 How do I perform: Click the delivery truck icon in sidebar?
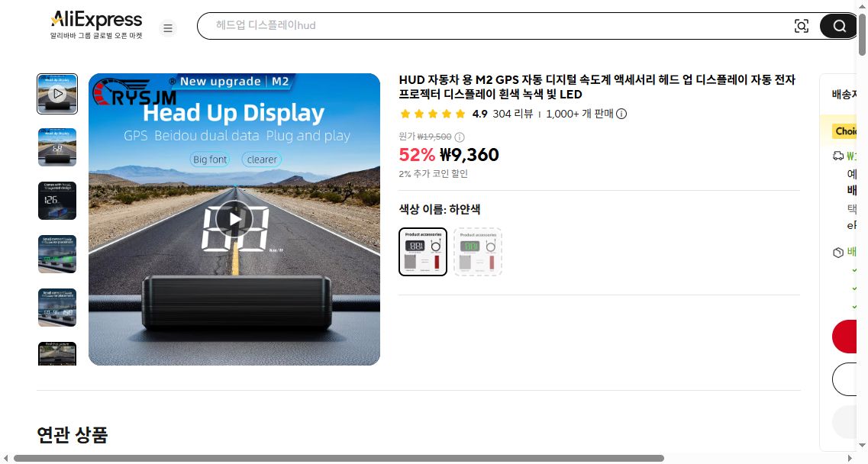(838, 156)
